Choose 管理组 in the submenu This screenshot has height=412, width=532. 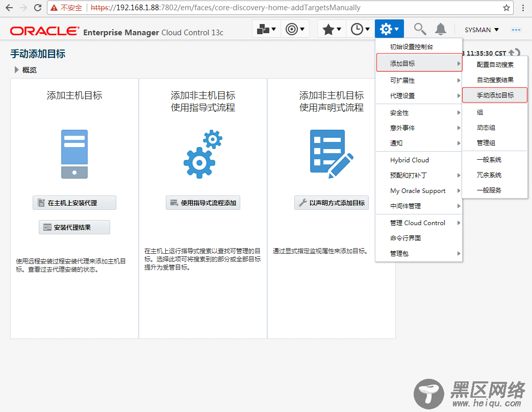[x=495, y=142]
